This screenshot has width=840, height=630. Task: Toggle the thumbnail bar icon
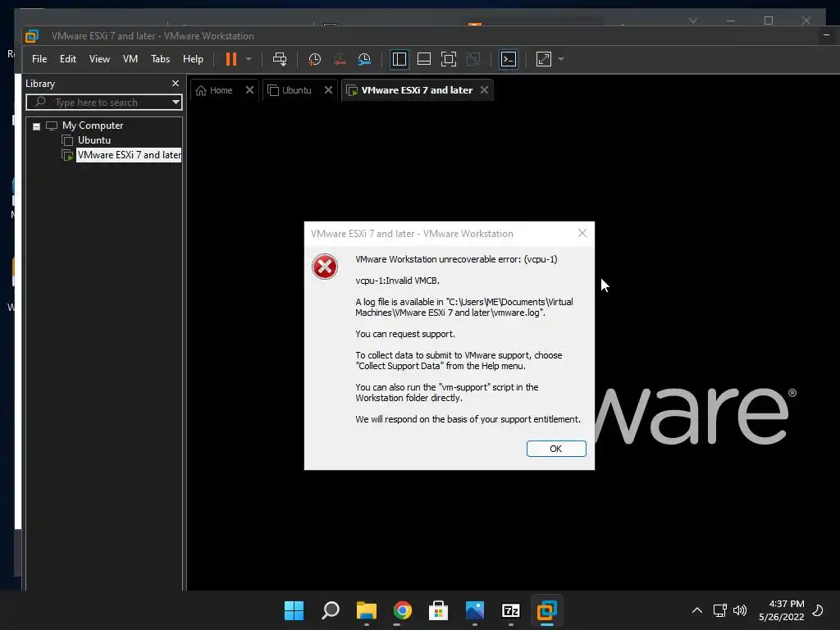[x=424, y=59]
